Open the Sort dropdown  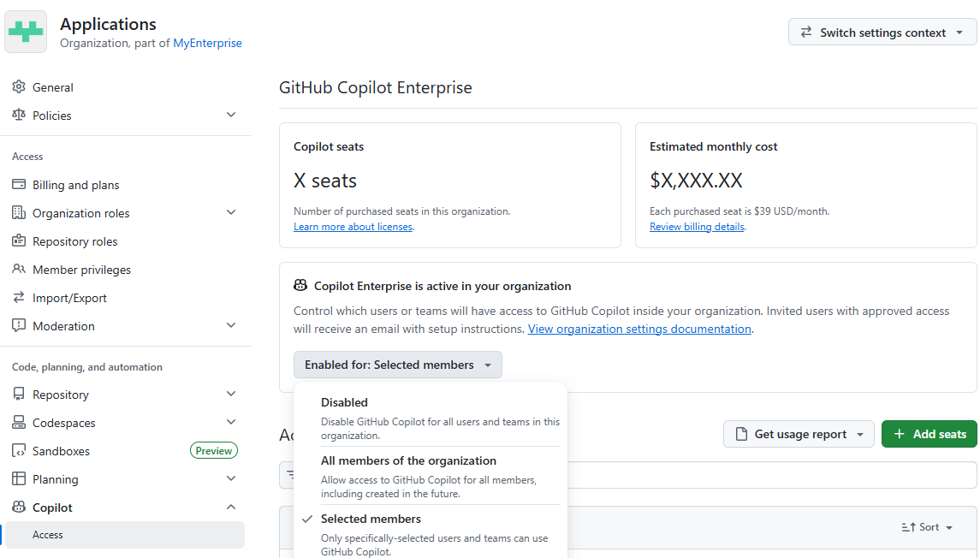(928, 527)
